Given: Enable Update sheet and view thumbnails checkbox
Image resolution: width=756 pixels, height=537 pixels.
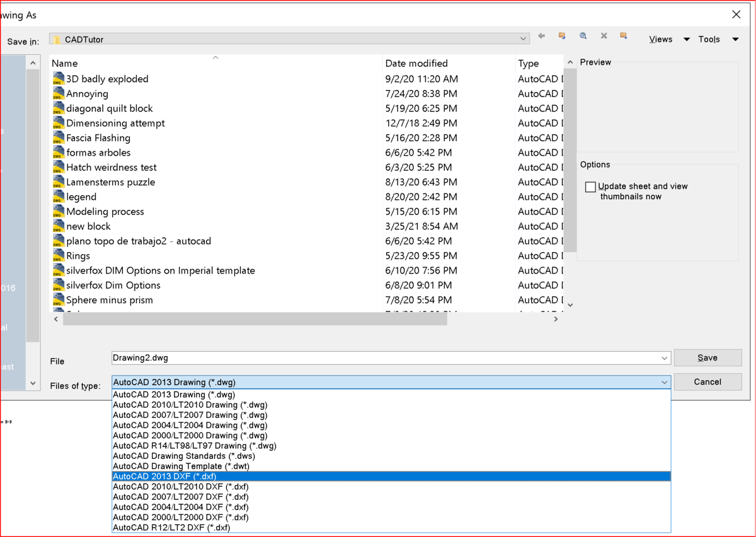Looking at the screenshot, I should pyautogui.click(x=590, y=187).
